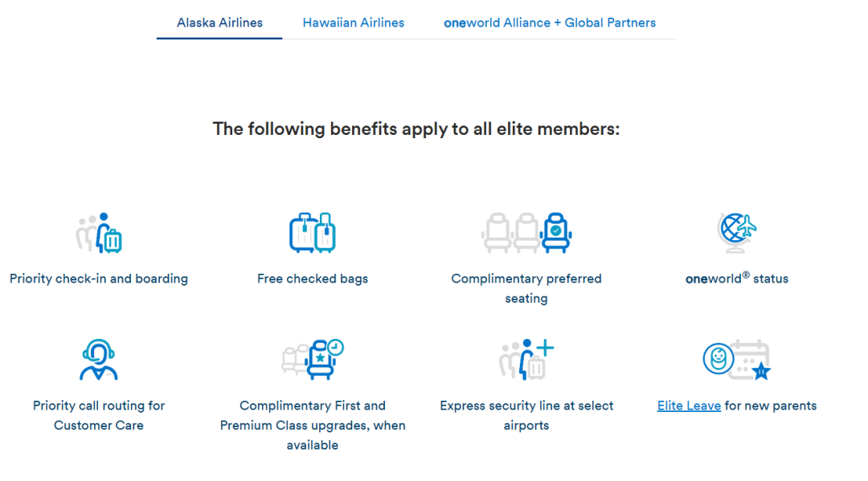This screenshot has height=481, width=868.
Task: Click the "Complimentary preferred seating" label
Action: point(526,288)
